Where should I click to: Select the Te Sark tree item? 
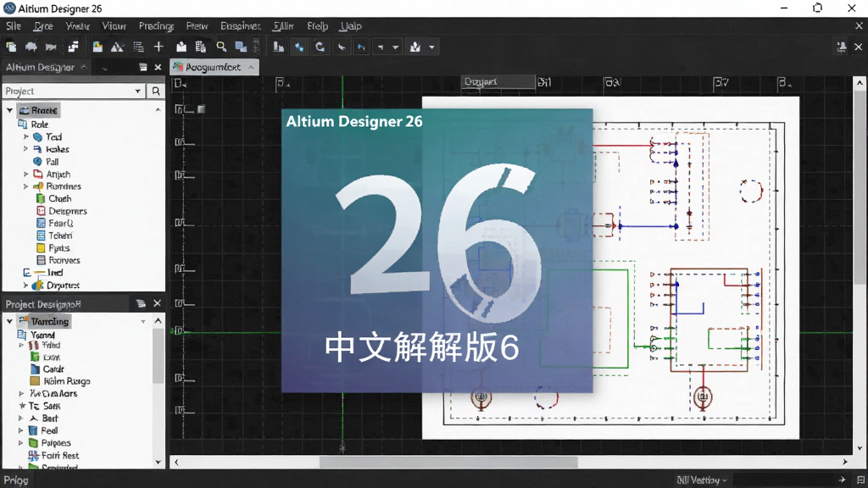coord(44,406)
